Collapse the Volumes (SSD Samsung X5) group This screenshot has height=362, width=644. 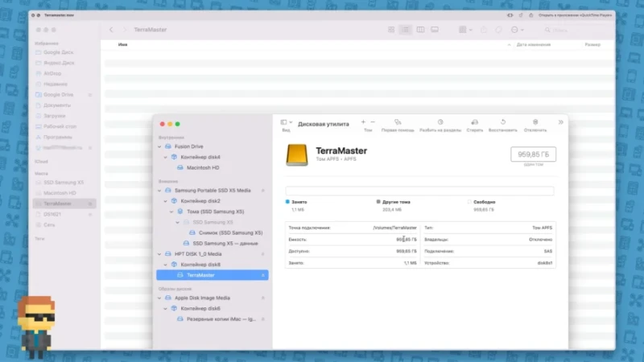(x=171, y=212)
